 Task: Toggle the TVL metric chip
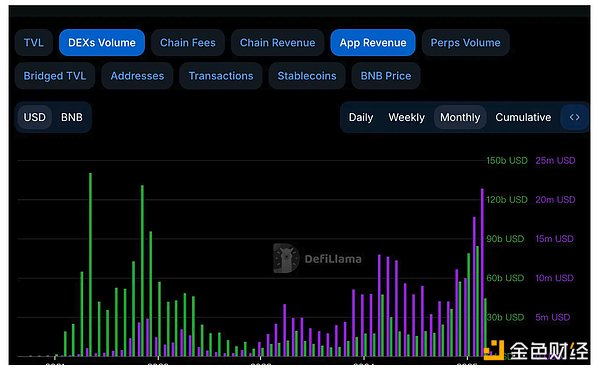pyautogui.click(x=34, y=42)
